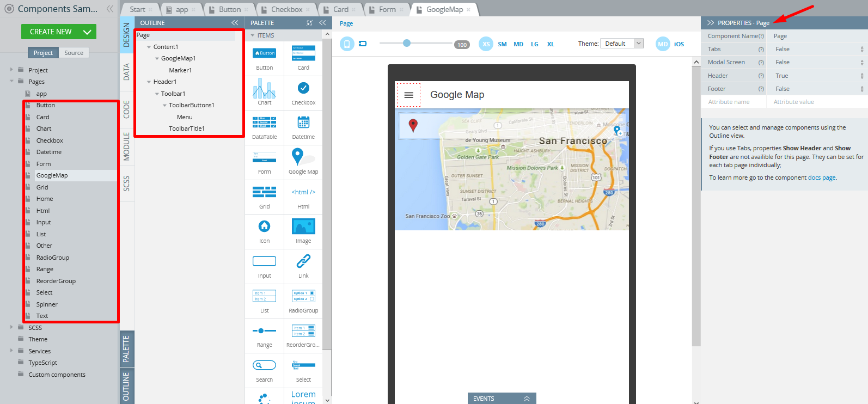868x404 pixels.
Task: Collapse the Pages folder
Action: (x=11, y=82)
